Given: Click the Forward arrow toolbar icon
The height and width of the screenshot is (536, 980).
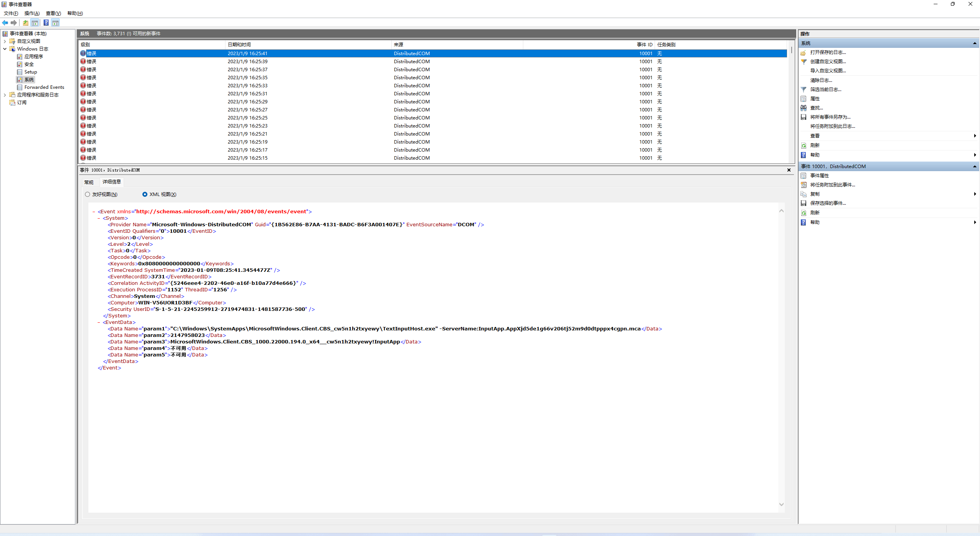Looking at the screenshot, I should [x=14, y=23].
